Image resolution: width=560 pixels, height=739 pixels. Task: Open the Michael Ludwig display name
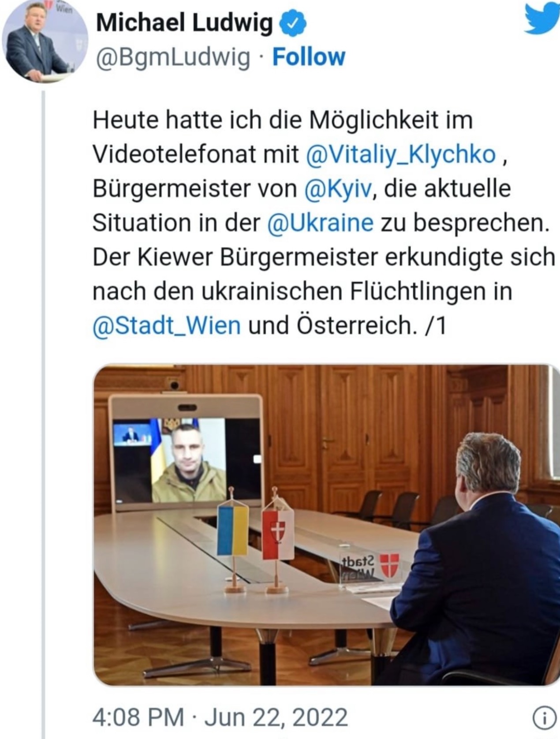[x=184, y=23]
